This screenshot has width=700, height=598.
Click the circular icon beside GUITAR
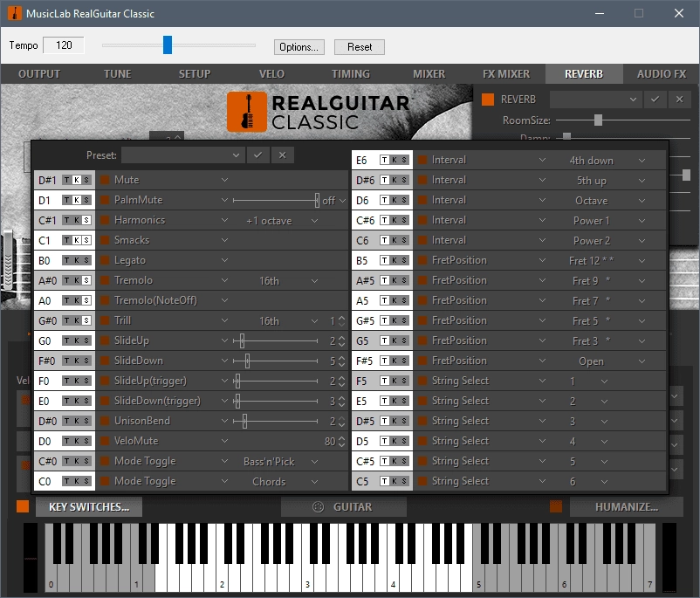[318, 507]
